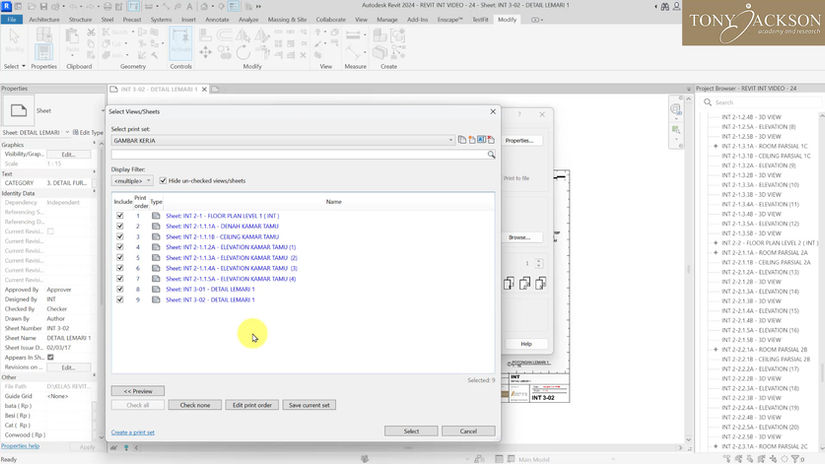This screenshot has width=825, height=464.
Task: Select the Align tool in Modify panel
Action: tap(206, 35)
